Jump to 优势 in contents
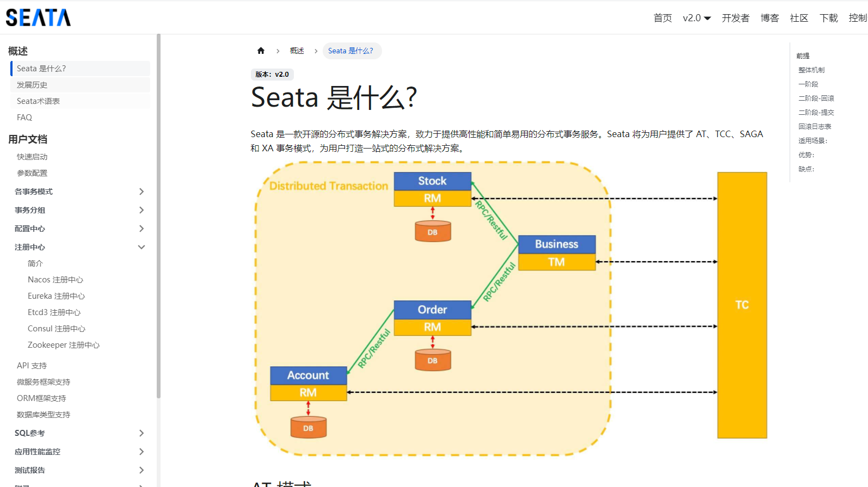The image size is (868, 487). coord(807,155)
